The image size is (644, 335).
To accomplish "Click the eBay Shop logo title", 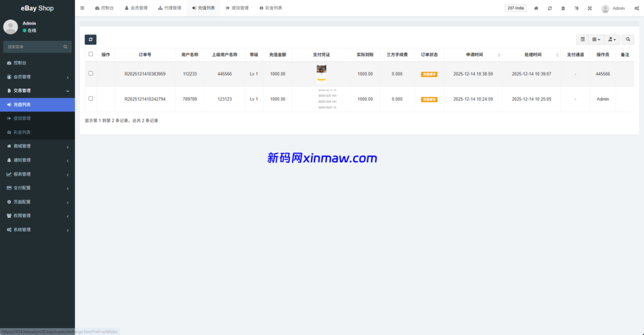I will (37, 8).
